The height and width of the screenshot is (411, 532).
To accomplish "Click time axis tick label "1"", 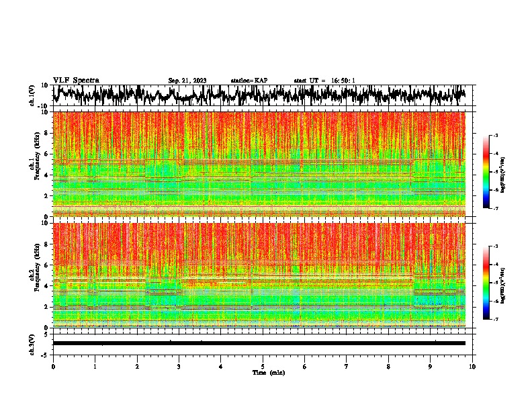I will pos(95,366).
